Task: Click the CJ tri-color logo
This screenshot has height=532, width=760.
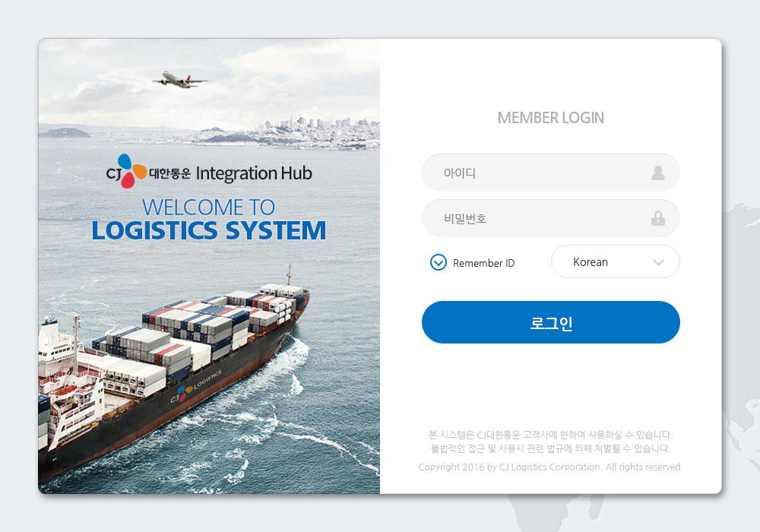Action: [x=126, y=171]
